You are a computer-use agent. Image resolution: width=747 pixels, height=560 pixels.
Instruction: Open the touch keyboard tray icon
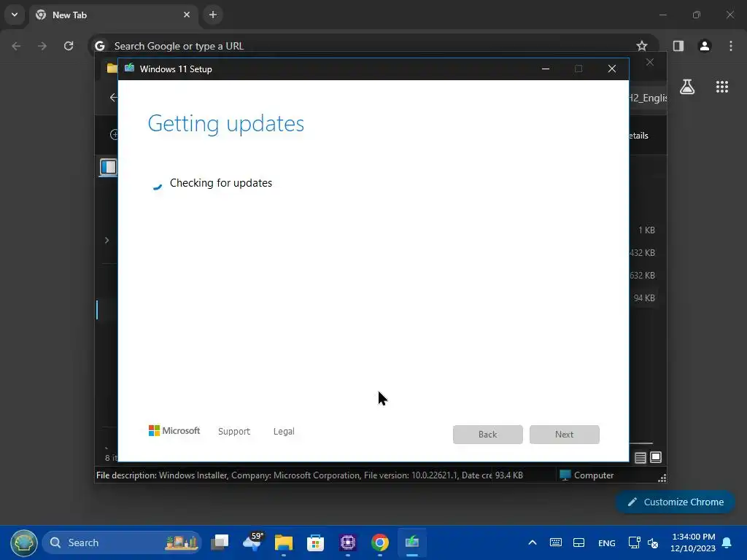coord(555,542)
